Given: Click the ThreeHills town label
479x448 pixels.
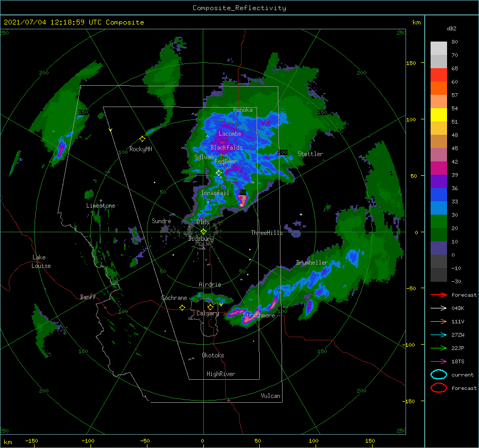Looking at the screenshot, I should pyautogui.click(x=267, y=233).
